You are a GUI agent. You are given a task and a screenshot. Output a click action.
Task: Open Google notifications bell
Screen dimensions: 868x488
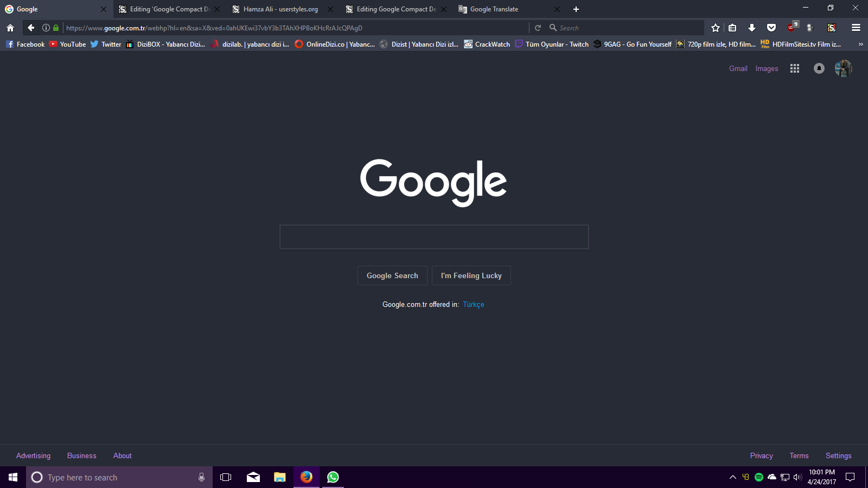[x=819, y=68]
